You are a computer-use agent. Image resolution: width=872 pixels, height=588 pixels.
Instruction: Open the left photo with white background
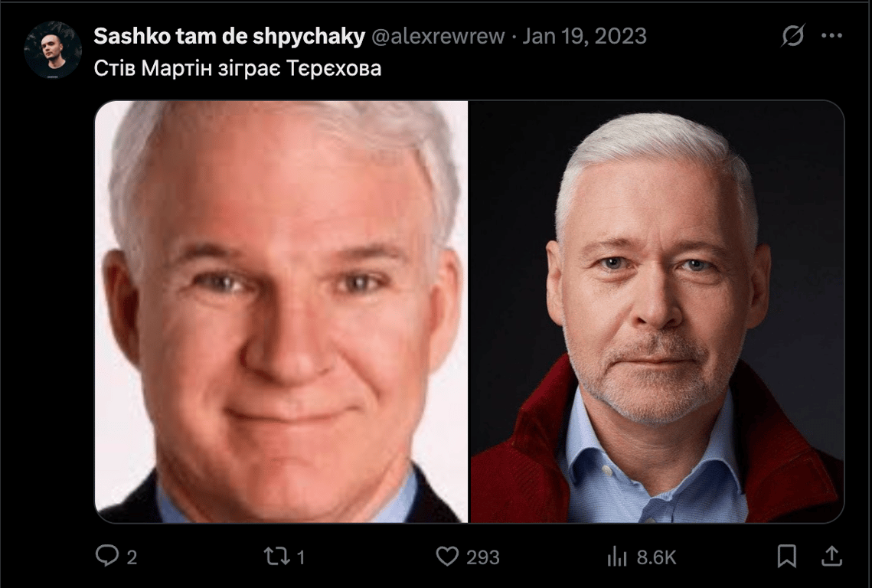pyautogui.click(x=282, y=312)
